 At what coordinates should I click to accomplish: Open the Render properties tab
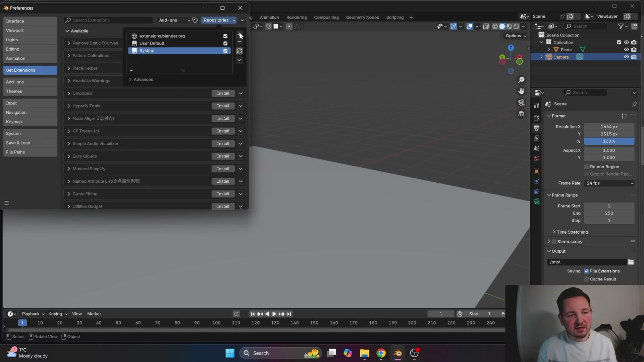pyautogui.click(x=536, y=118)
